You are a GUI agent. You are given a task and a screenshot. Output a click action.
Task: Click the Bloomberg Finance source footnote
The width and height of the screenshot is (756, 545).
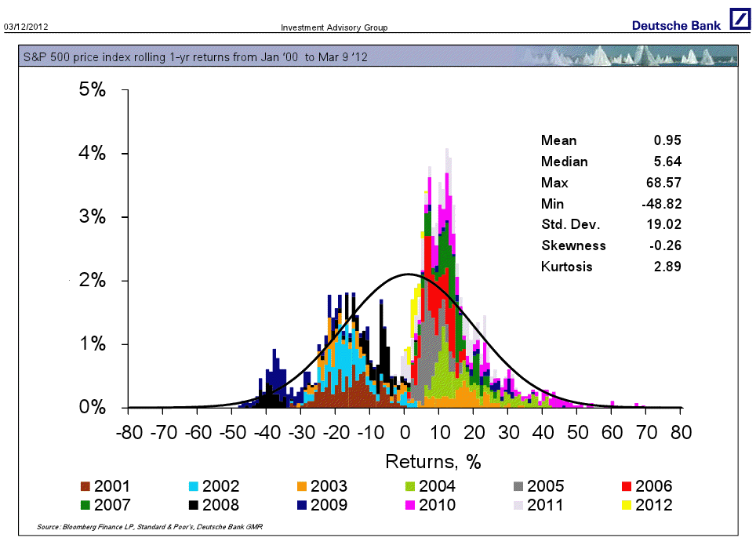[x=150, y=526]
